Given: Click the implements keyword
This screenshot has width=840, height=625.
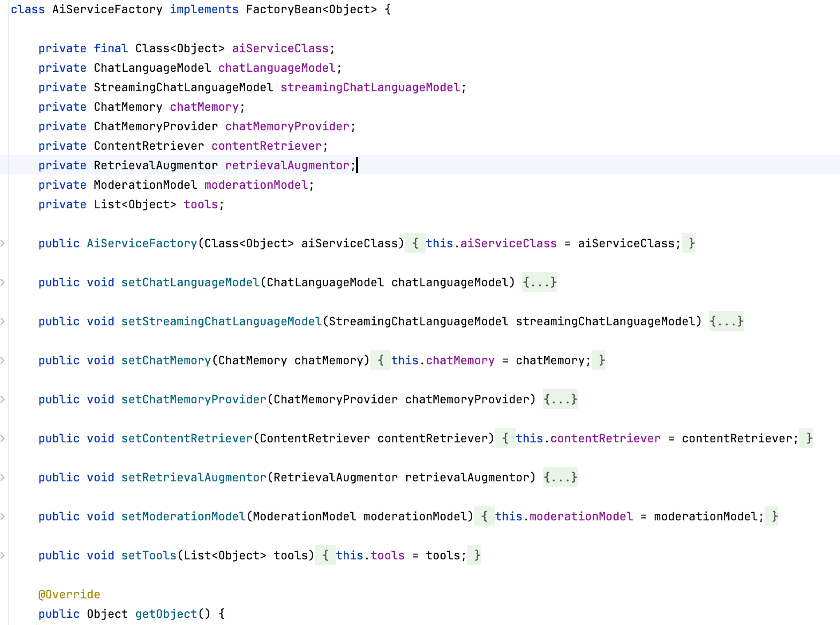Looking at the screenshot, I should point(204,9).
